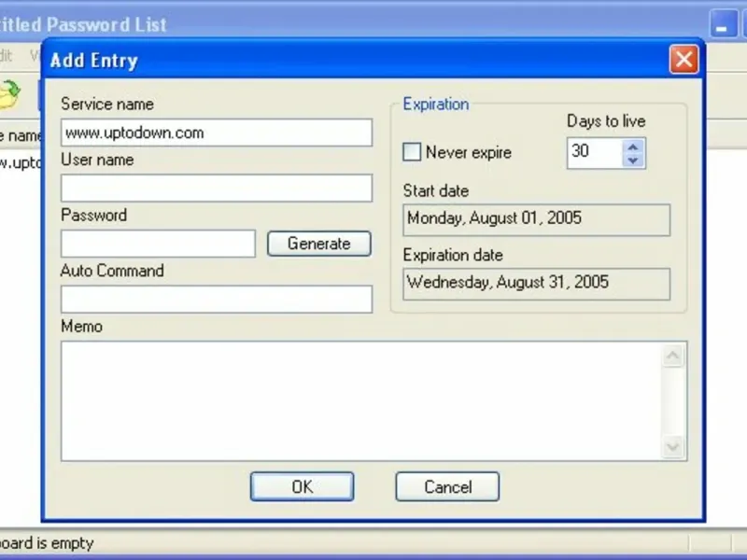
Task: Cancel the Add Entry dialog
Action: [447, 486]
